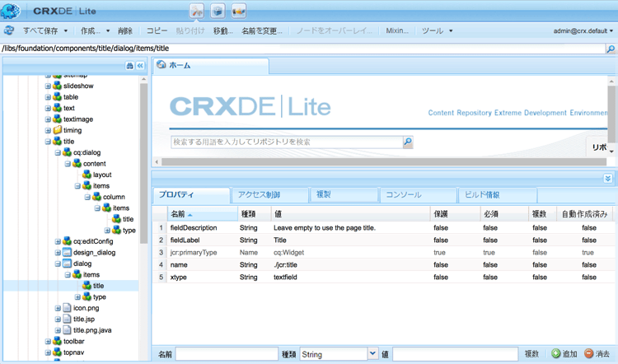Select the selected title node under dialog items

tap(98, 286)
